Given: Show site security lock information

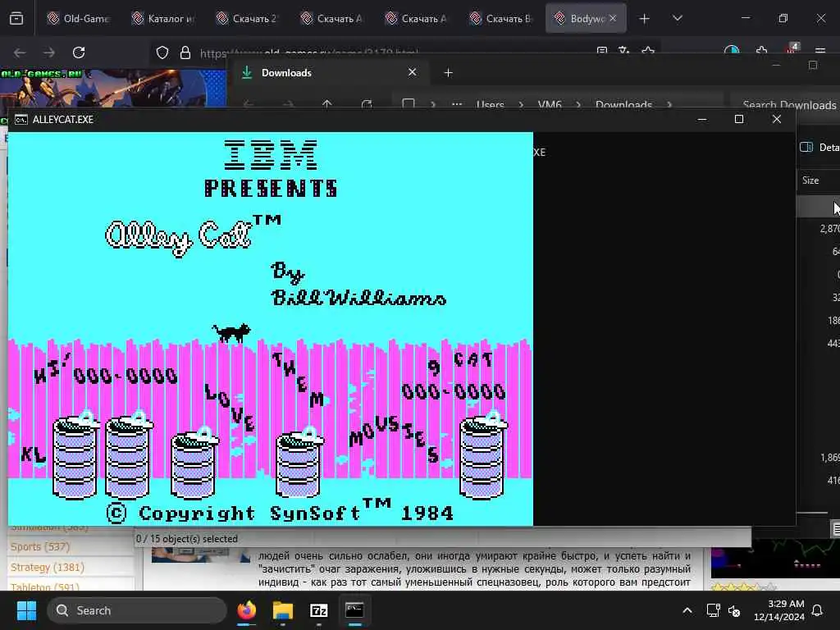Looking at the screenshot, I should 185,52.
